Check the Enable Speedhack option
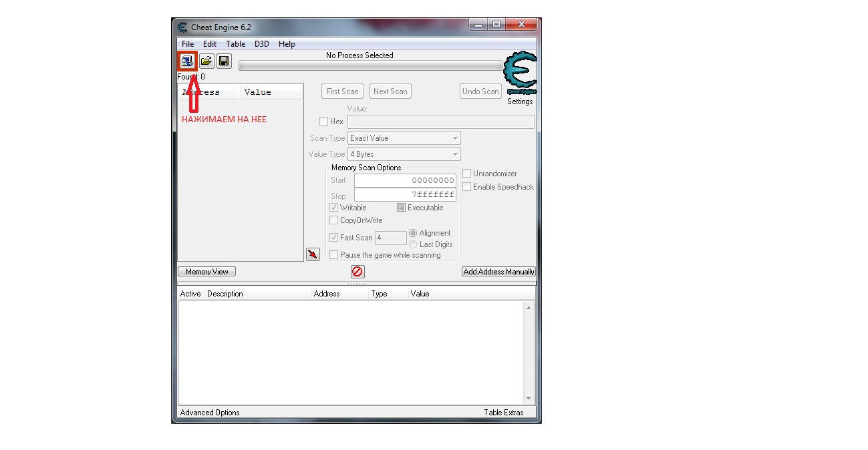The height and width of the screenshot is (450, 868). (x=467, y=187)
